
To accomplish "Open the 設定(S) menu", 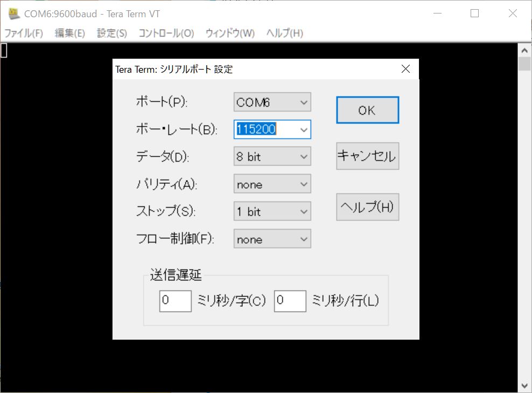I will click(x=111, y=33).
